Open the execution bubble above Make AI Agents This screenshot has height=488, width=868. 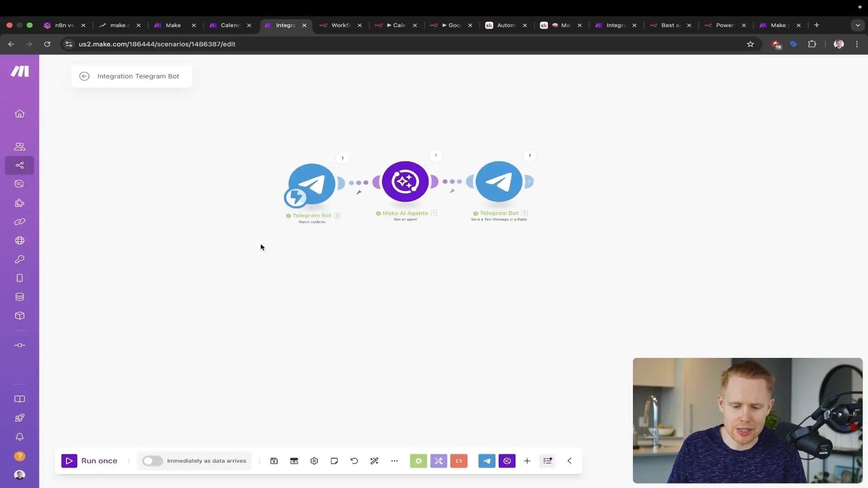tap(436, 155)
